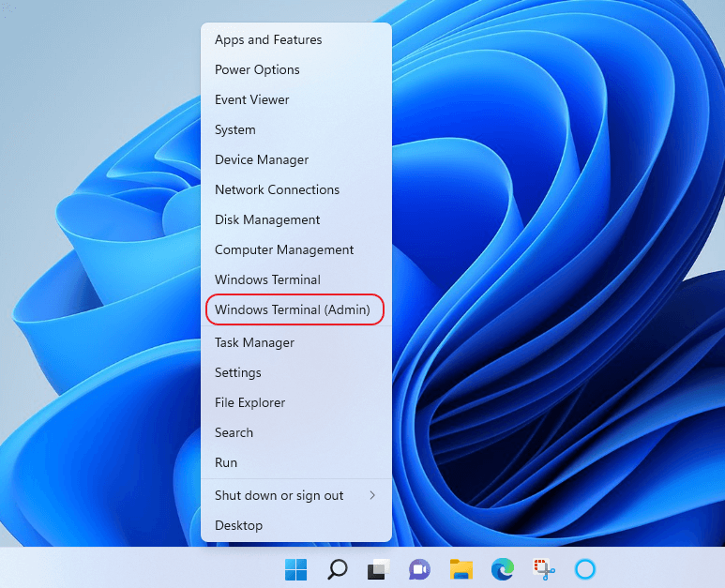Open Network Connections entry
Viewport: 725px width, 588px height.
[296, 190]
